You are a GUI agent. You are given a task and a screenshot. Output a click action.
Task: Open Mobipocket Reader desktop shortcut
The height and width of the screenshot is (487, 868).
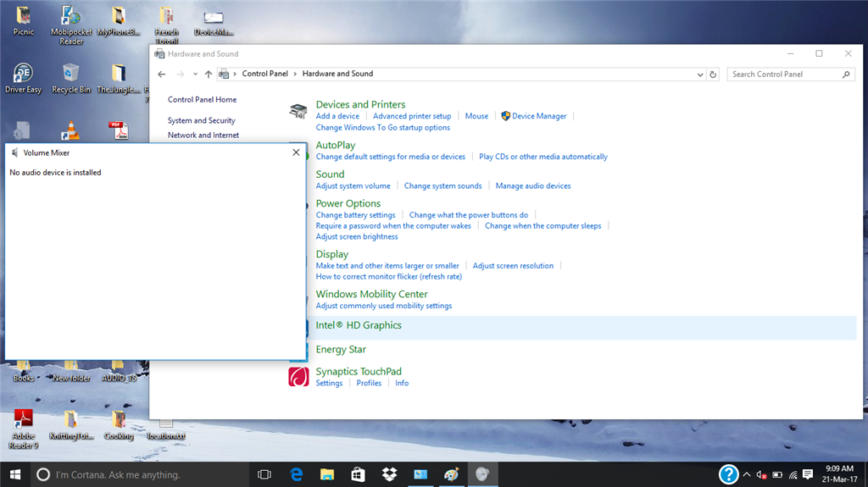pyautogui.click(x=71, y=25)
